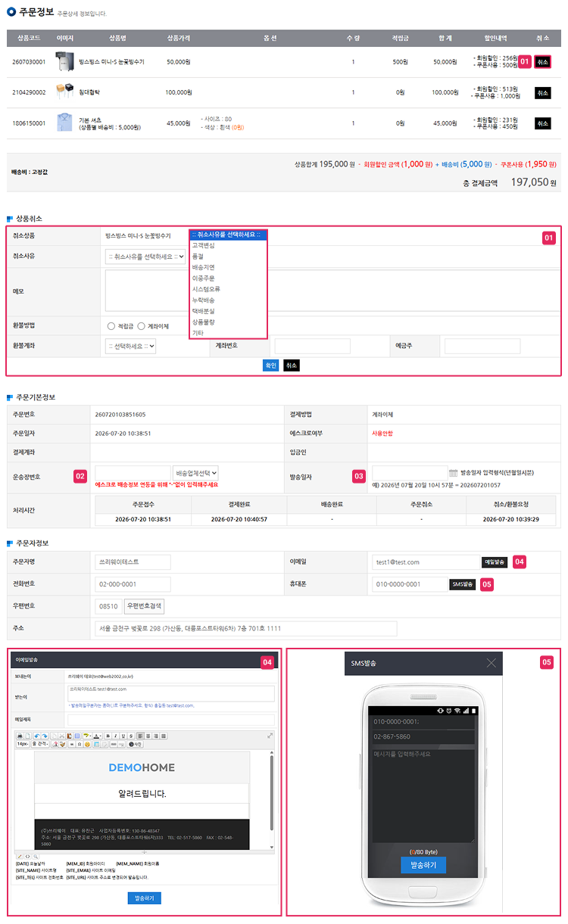
Task: Open the 환불계좌 선택하세요 dropdown
Action: coord(131,346)
